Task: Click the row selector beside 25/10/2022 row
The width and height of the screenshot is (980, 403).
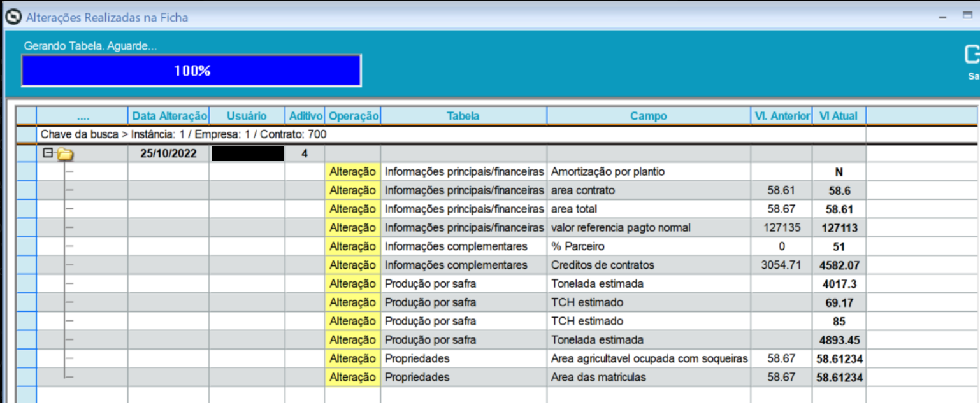Action: (27, 153)
